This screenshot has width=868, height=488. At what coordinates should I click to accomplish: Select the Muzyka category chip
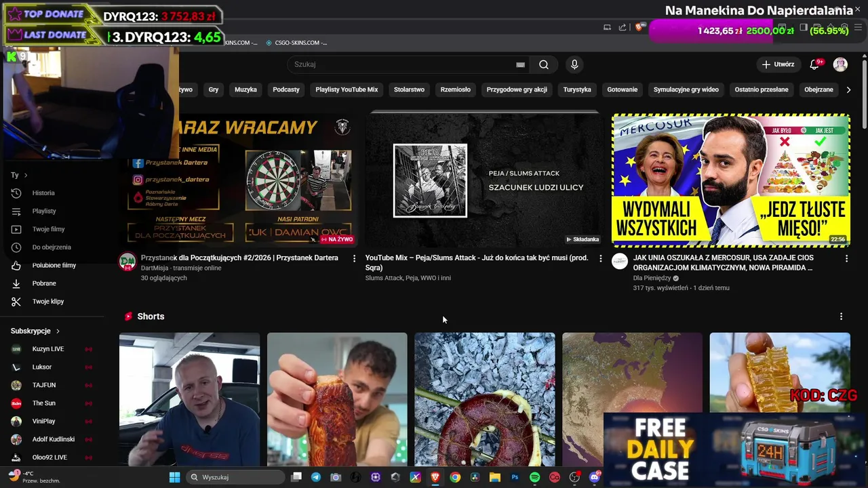tap(245, 89)
